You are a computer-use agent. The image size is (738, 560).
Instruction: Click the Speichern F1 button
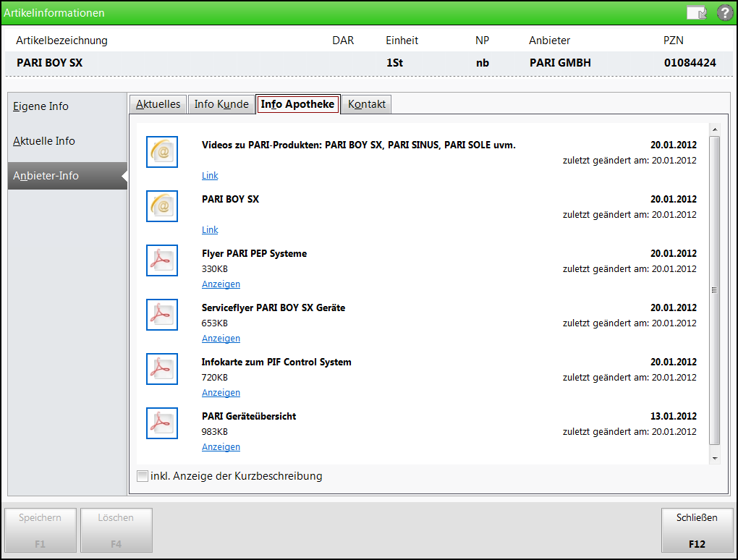click(x=41, y=530)
